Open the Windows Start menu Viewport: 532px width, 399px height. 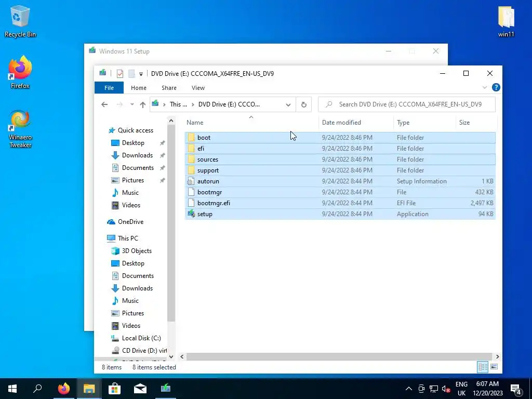[x=12, y=389]
